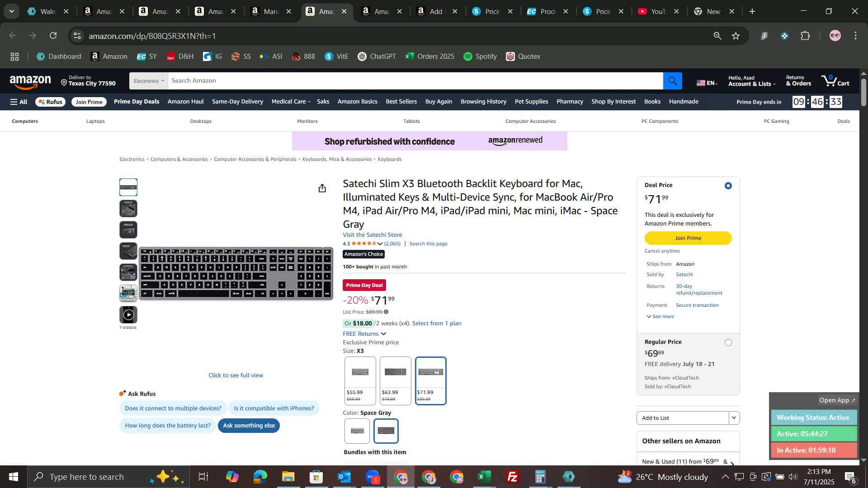868x488 pixels.
Task: Select the $63.99 size option
Action: [x=395, y=381]
